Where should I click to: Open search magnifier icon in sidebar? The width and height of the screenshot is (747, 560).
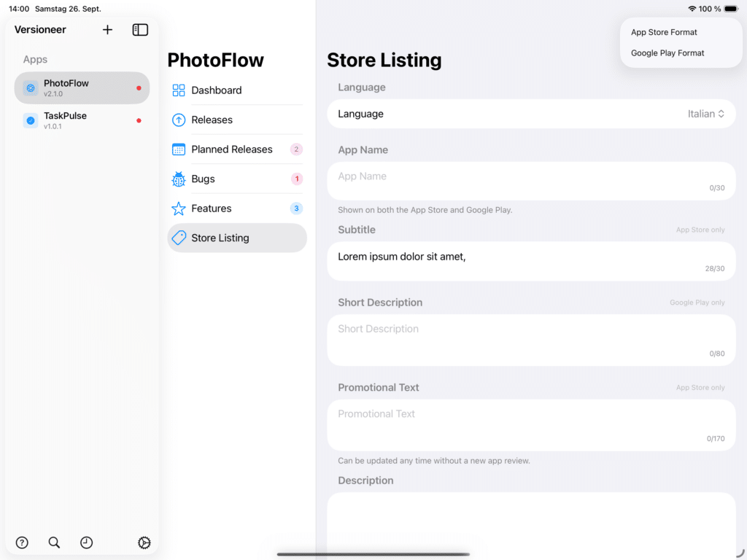[54, 542]
